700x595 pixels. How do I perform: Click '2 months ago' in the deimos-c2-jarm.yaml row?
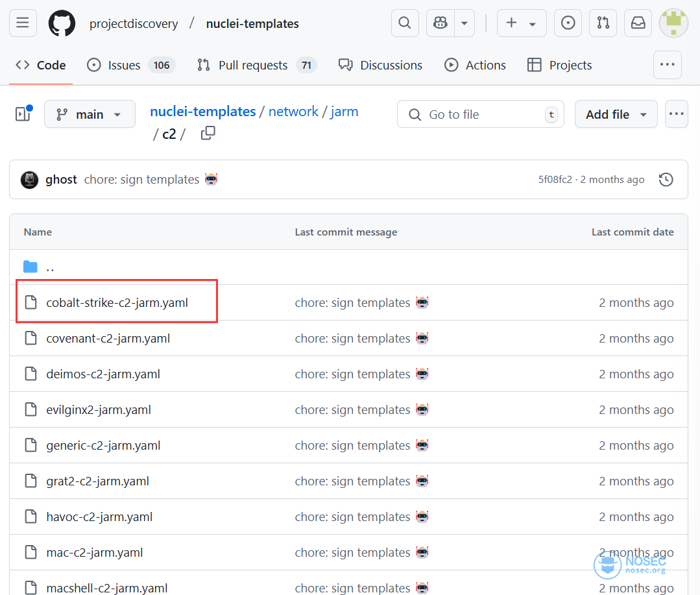tap(636, 374)
